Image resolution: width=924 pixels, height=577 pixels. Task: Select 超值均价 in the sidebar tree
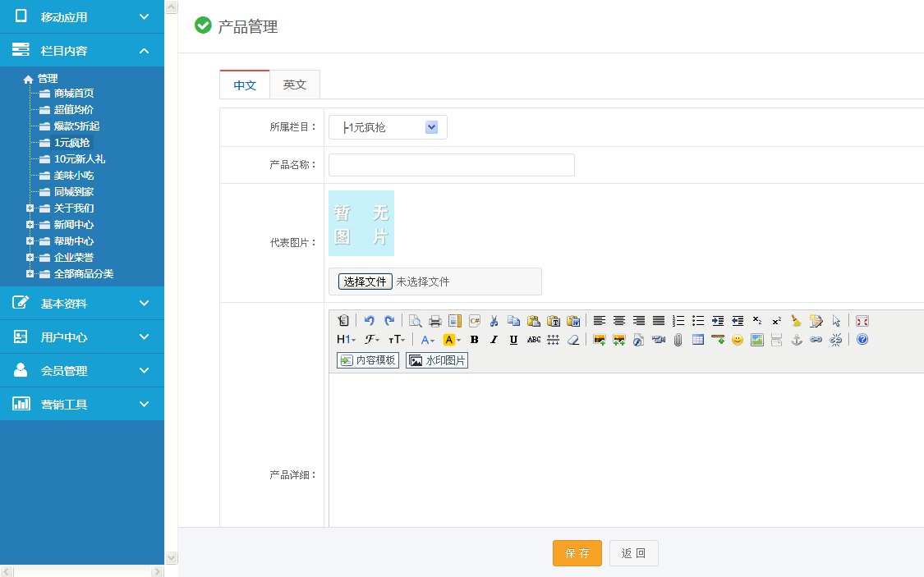[73, 110]
